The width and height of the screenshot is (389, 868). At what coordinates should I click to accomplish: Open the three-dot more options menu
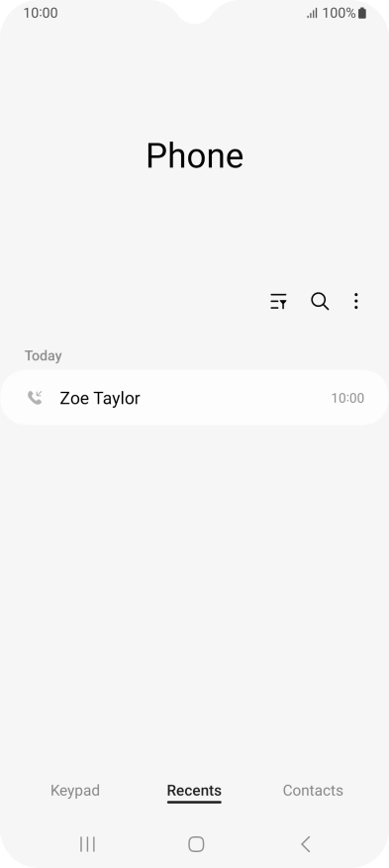point(355,301)
